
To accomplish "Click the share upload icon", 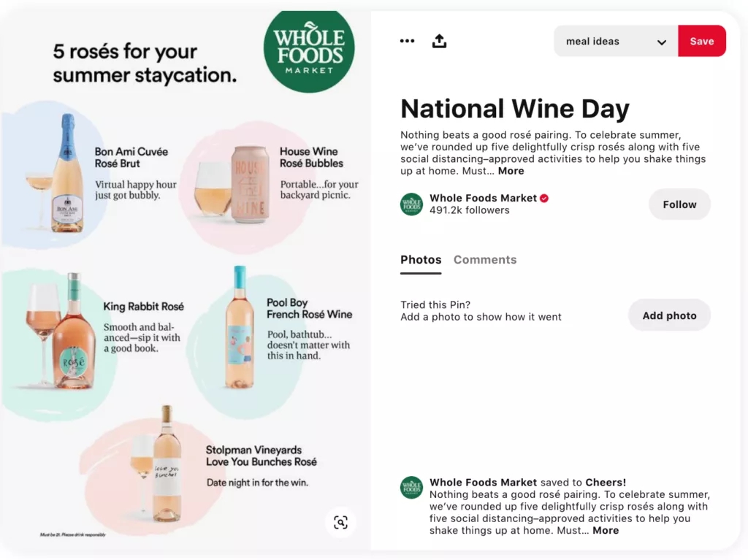I will coord(439,41).
